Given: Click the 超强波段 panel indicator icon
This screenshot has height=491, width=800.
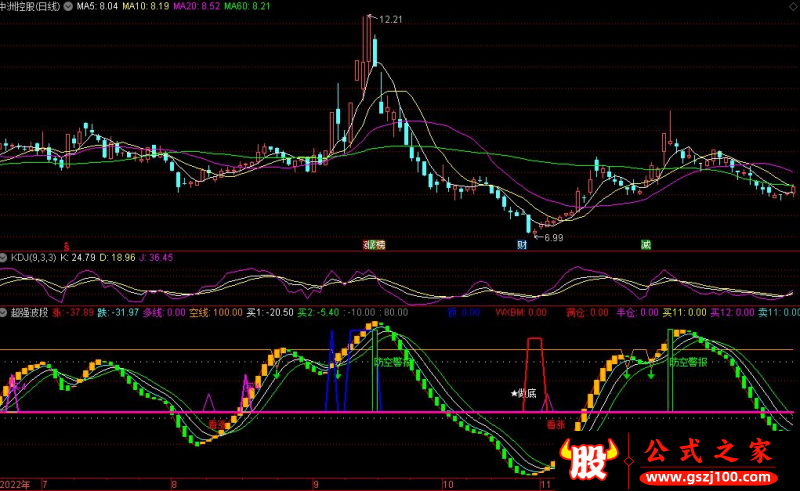Looking at the screenshot, I should pyautogui.click(x=5, y=313).
